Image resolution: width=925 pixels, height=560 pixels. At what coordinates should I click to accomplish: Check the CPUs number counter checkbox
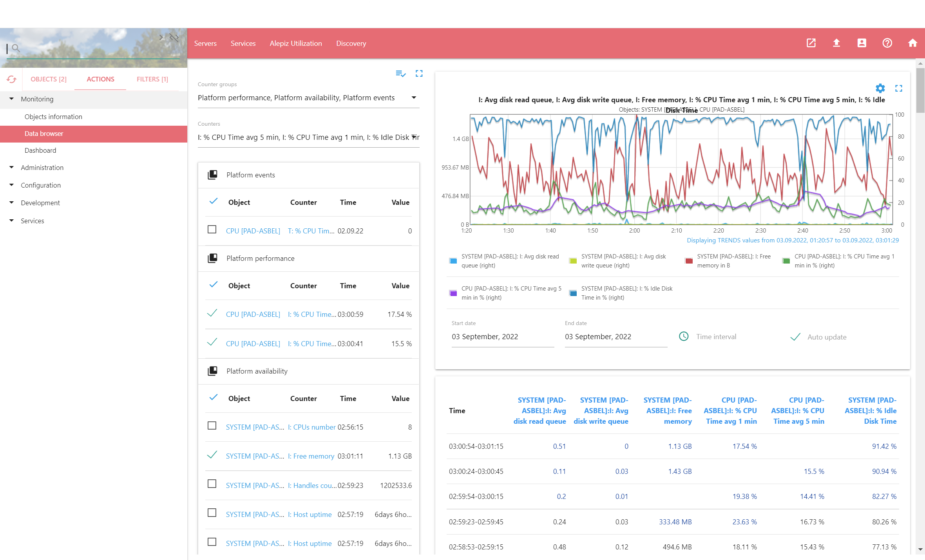(x=212, y=426)
